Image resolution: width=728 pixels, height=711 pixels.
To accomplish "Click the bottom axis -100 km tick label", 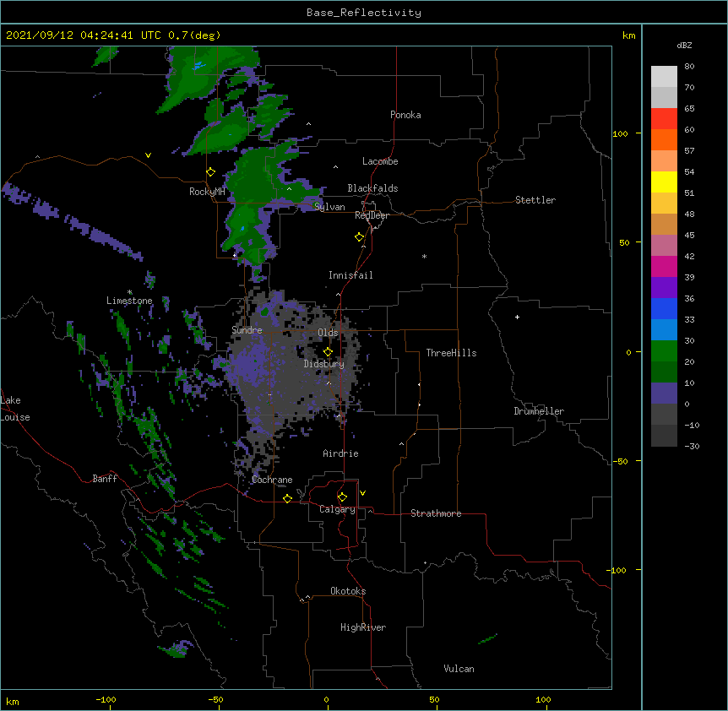I will click(x=106, y=699).
